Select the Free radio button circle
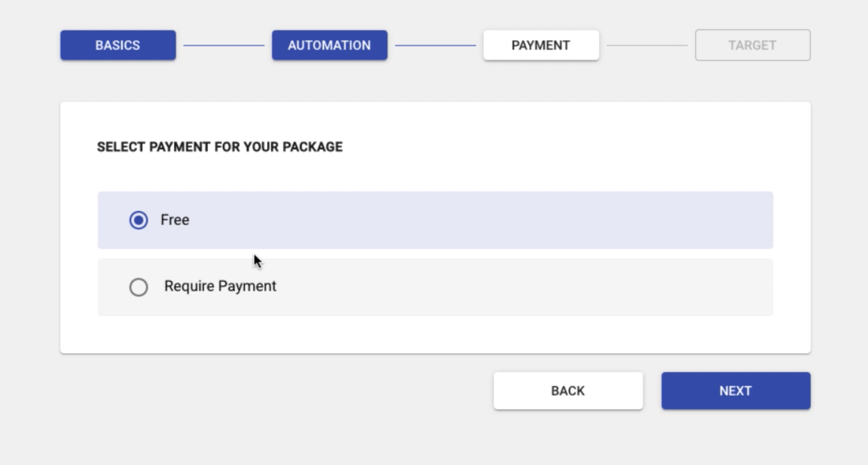The height and width of the screenshot is (465, 868). (139, 220)
